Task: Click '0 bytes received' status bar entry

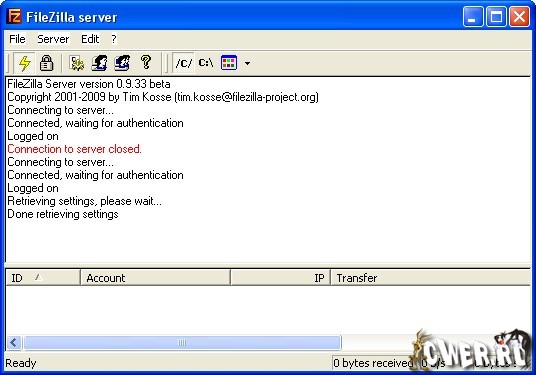Action: pos(373,363)
